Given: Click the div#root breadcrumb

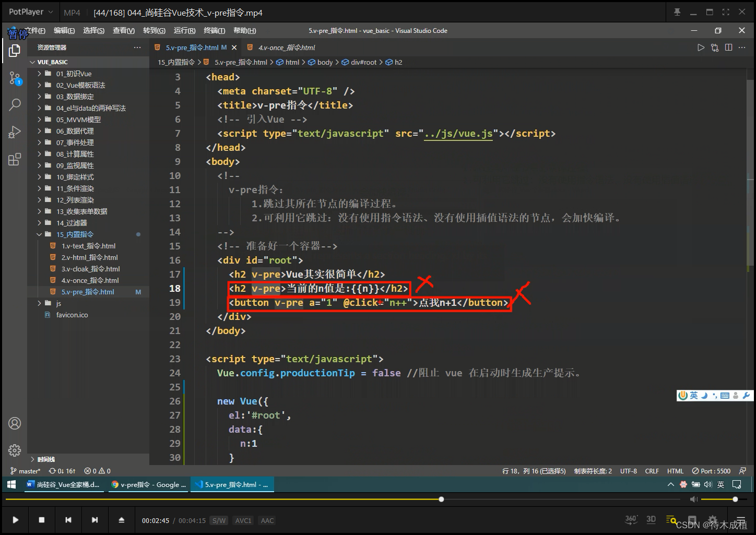Looking at the screenshot, I should pos(359,62).
